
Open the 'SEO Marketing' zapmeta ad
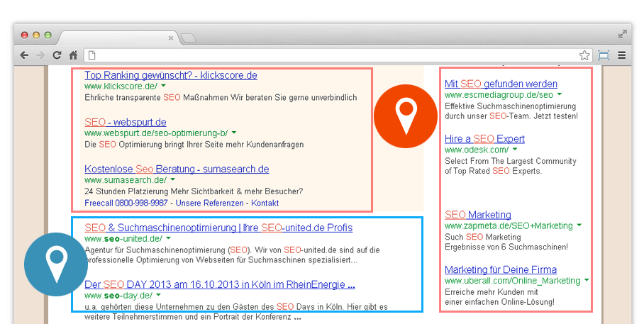[478, 215]
